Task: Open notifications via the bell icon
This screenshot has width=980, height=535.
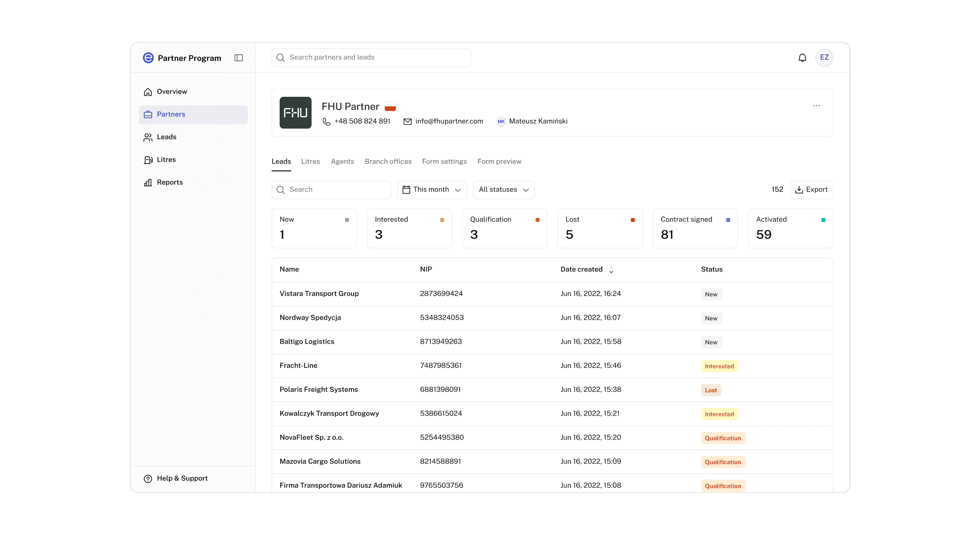Action: point(802,58)
